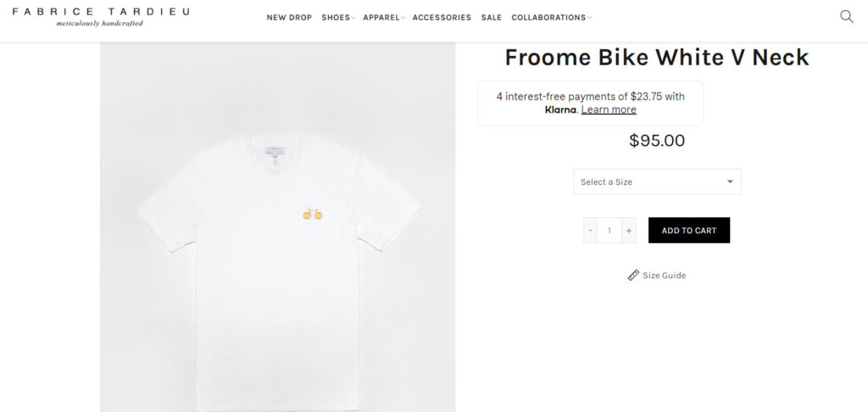868x412 pixels.
Task: Click the bike emblem on the t-shirt
Action: click(312, 214)
